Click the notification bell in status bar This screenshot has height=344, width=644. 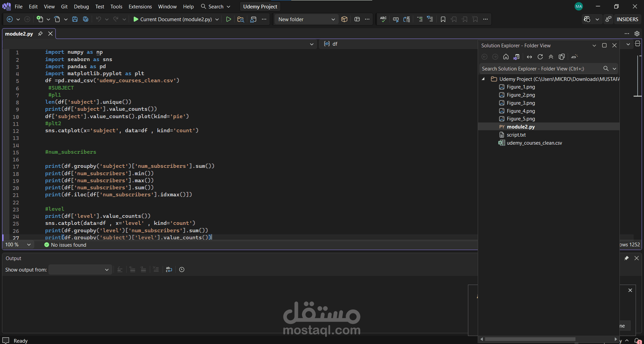click(x=637, y=341)
